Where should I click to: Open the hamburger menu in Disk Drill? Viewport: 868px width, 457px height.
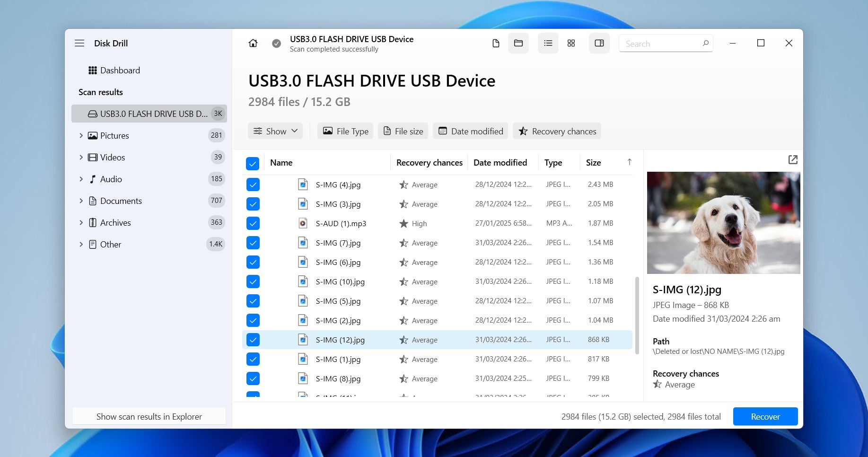pos(79,43)
